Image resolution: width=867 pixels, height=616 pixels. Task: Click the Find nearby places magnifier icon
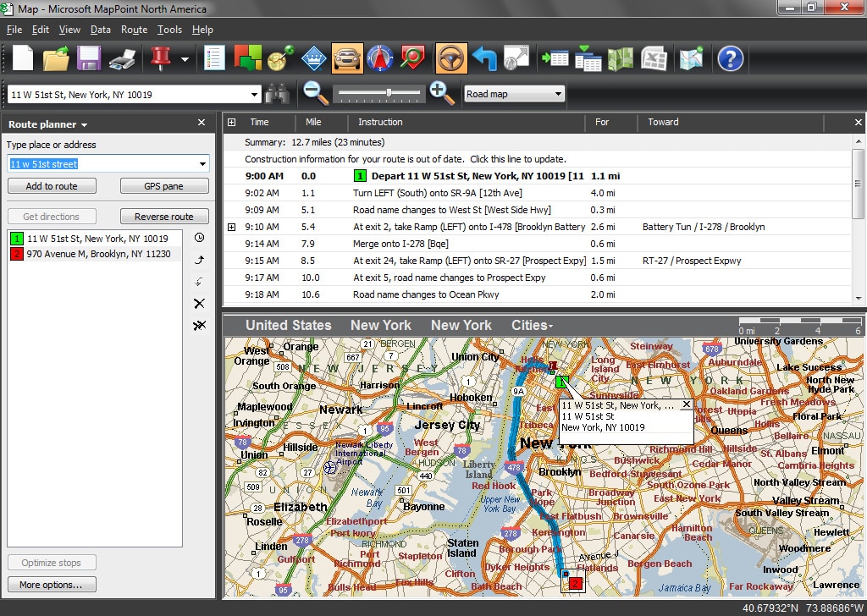(412, 58)
